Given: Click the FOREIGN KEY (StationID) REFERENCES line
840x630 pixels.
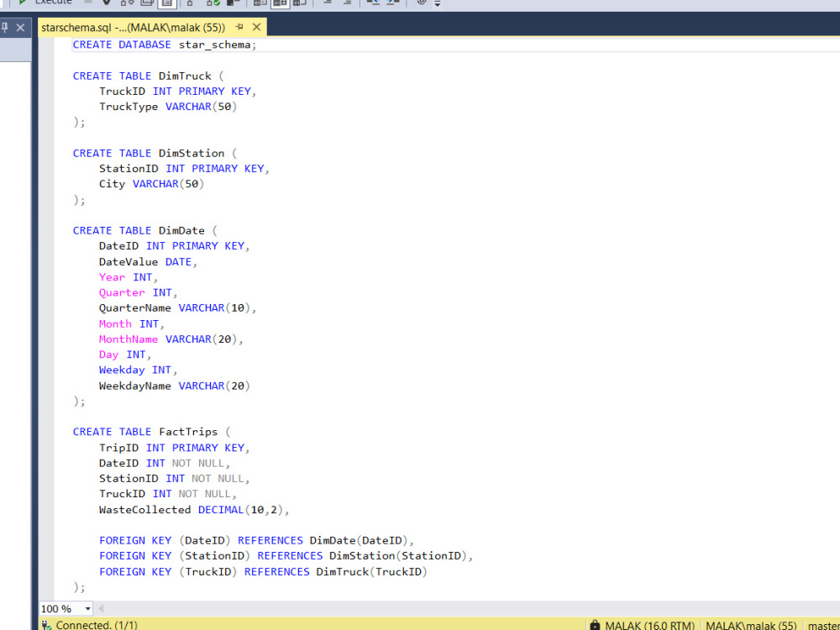Looking at the screenshot, I should click(x=286, y=556).
